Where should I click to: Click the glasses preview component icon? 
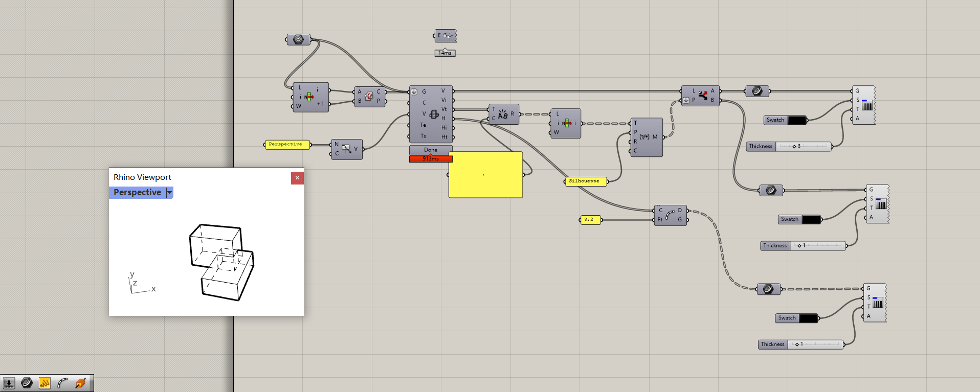point(446,36)
